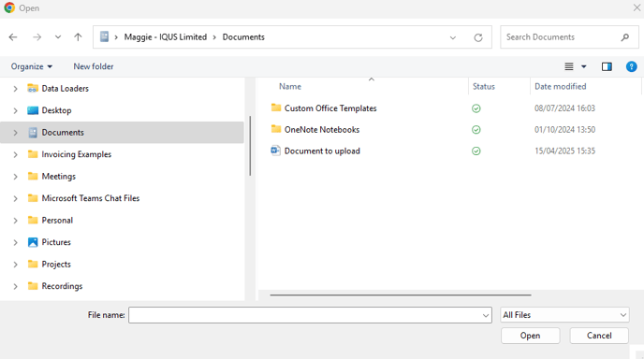
Task: Toggle the preview pane icon
Action: coord(607,66)
